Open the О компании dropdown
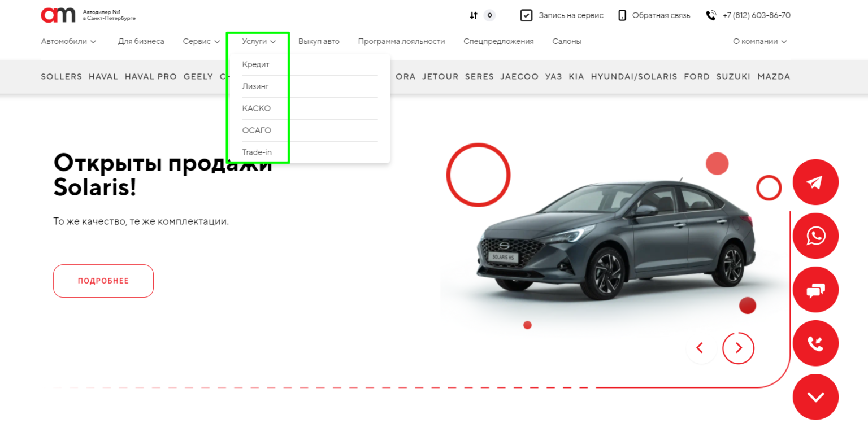The image size is (868, 423). pyautogui.click(x=759, y=41)
